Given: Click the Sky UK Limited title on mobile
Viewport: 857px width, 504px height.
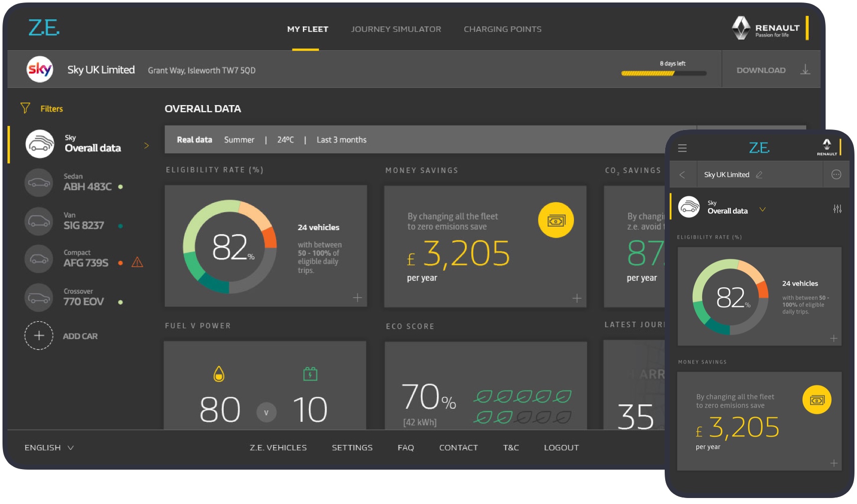Looking at the screenshot, I should click(726, 175).
